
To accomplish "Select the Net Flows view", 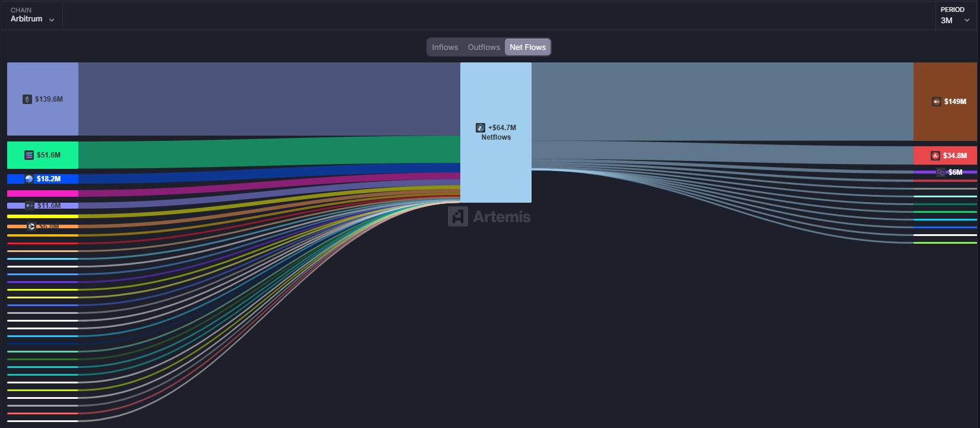I will (x=527, y=47).
